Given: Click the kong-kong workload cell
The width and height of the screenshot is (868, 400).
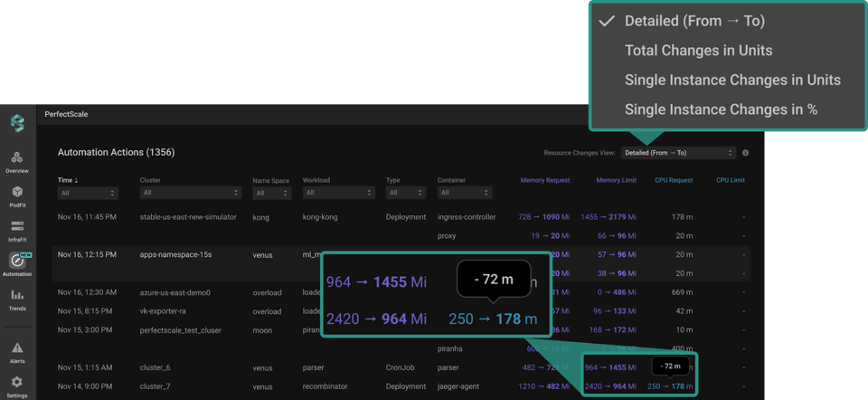Looking at the screenshot, I should 320,217.
